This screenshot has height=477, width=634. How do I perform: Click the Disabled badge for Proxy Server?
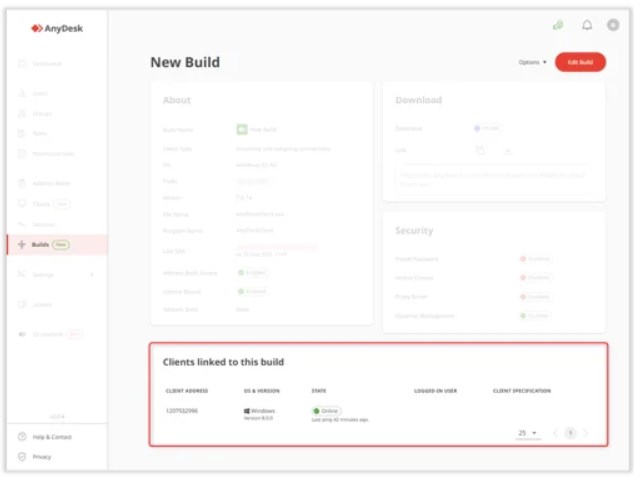point(536,297)
